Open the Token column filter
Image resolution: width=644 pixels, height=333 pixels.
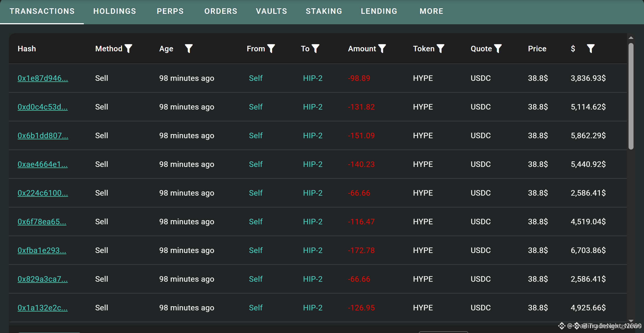pos(441,49)
